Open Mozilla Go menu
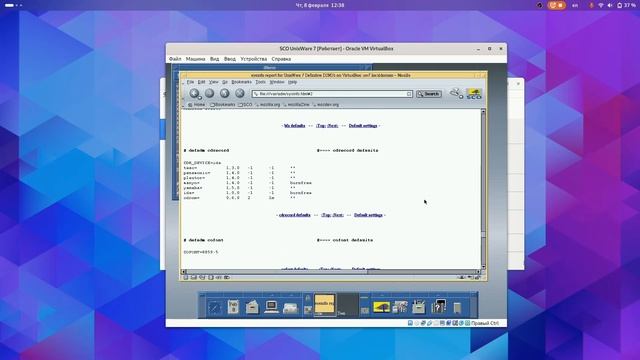 tap(224, 82)
